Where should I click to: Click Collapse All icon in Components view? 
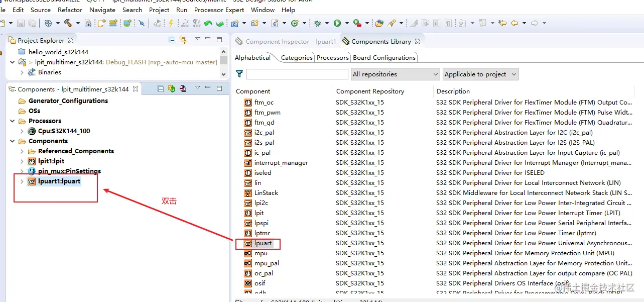(x=161, y=89)
